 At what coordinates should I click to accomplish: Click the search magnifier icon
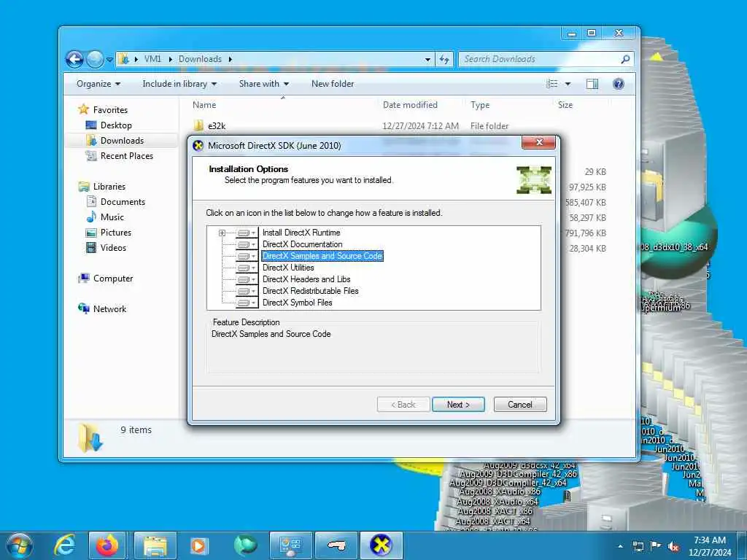(x=625, y=59)
